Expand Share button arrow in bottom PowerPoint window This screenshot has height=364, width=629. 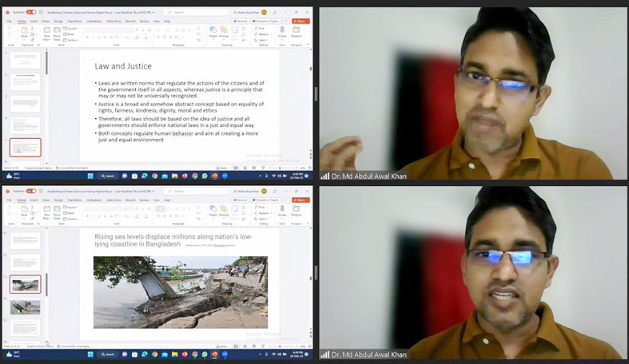pos(308,200)
